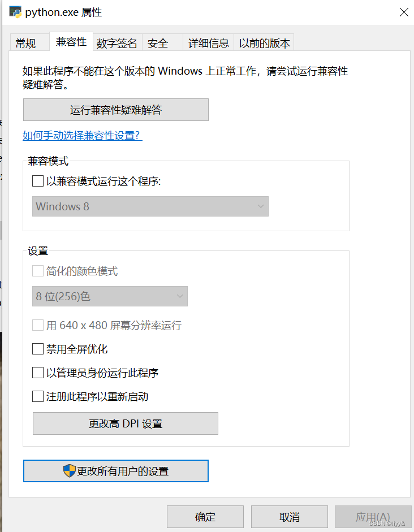
Task: Click the 更改高 DPI 设置 button
Action: (x=125, y=423)
